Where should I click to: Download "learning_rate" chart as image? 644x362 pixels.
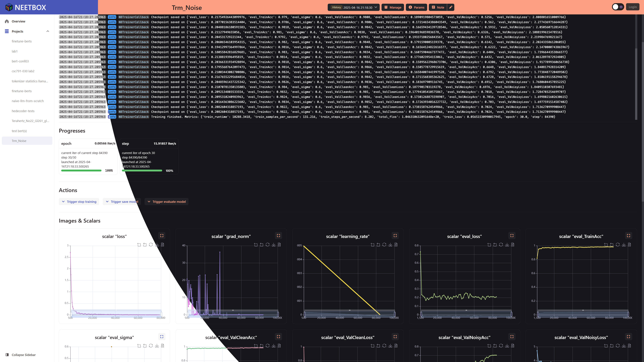pos(390,245)
